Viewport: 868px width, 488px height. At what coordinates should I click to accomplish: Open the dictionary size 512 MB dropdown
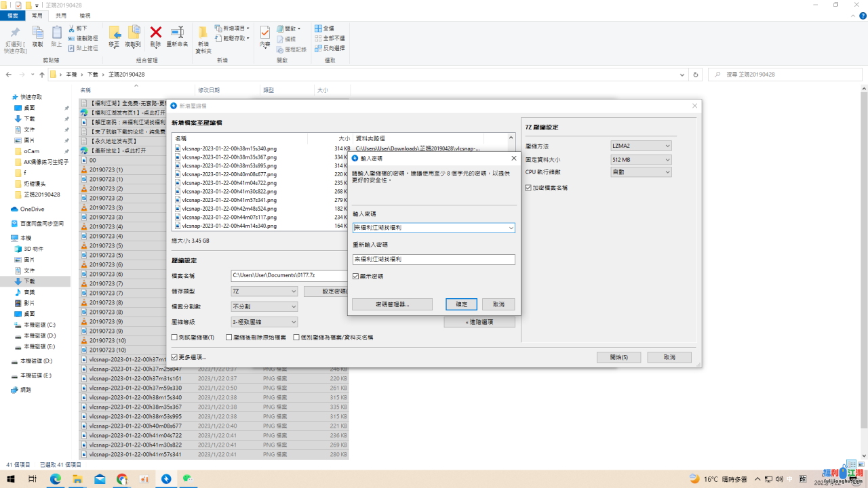[x=641, y=159]
